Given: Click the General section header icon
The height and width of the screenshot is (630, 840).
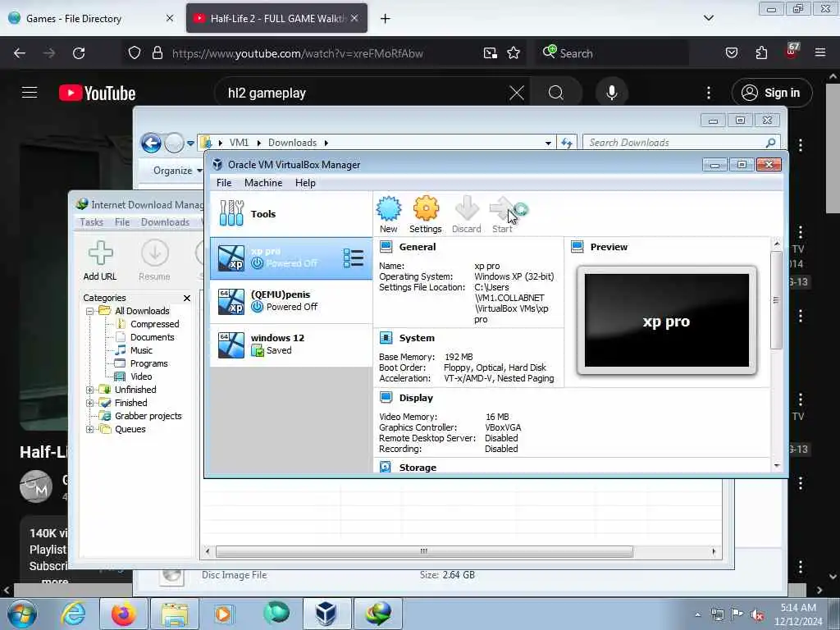Looking at the screenshot, I should (386, 246).
